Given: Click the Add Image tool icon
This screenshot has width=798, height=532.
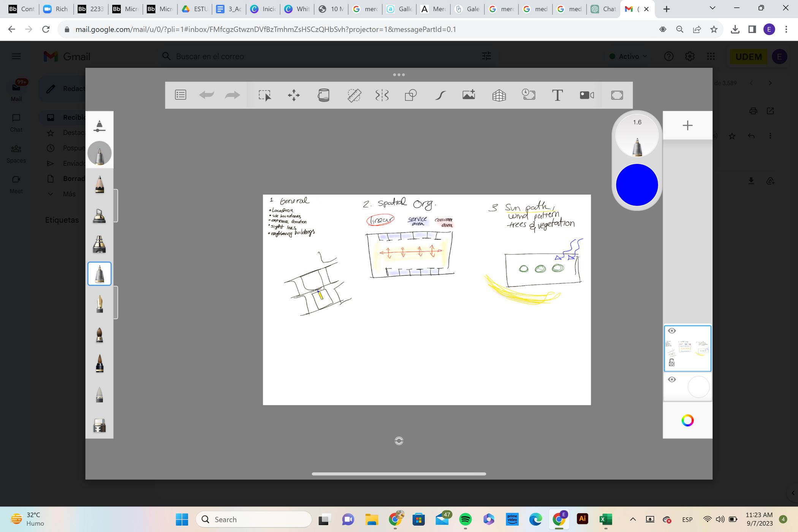Looking at the screenshot, I should coord(469,95).
